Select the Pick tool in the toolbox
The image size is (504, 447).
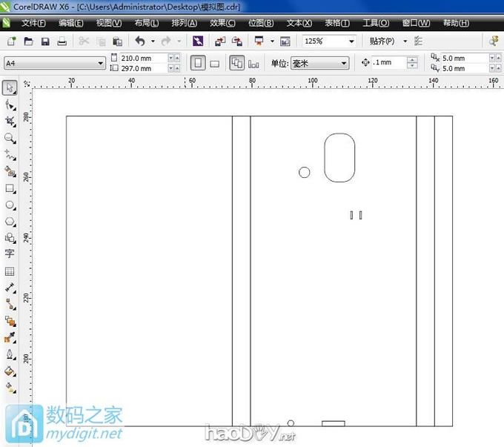pos(10,87)
